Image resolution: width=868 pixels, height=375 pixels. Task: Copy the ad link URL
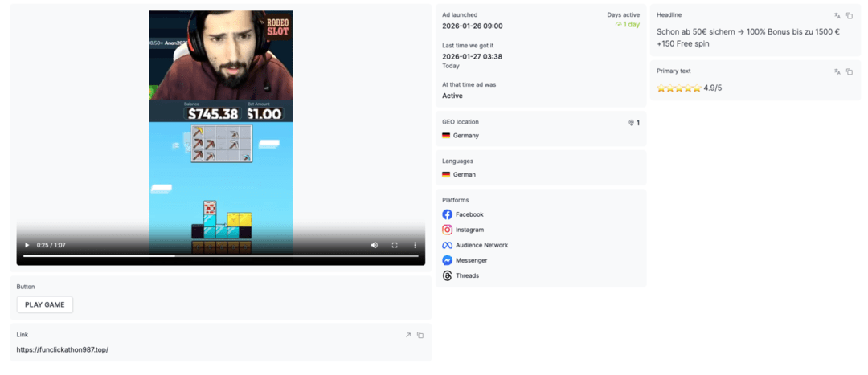(x=420, y=335)
